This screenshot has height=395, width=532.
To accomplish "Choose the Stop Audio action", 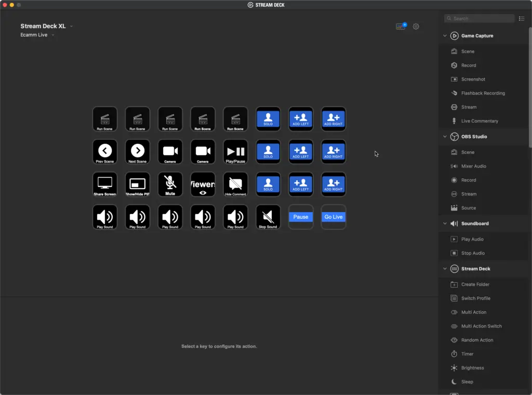I will tap(484, 253).
